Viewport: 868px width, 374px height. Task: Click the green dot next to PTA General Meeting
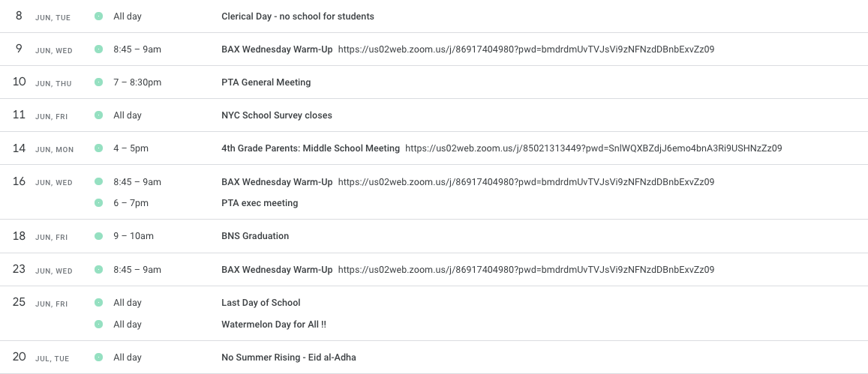98,82
